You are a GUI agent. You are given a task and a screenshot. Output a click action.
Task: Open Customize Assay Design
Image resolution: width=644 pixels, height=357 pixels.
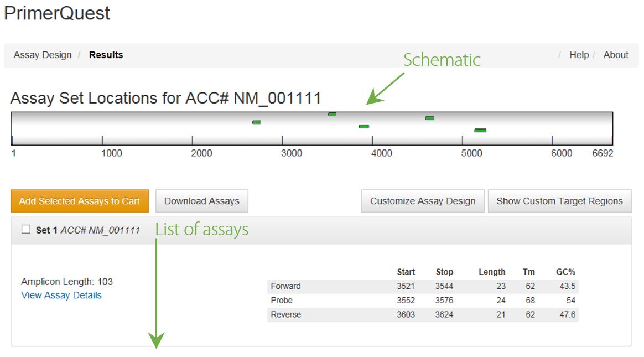tap(423, 201)
